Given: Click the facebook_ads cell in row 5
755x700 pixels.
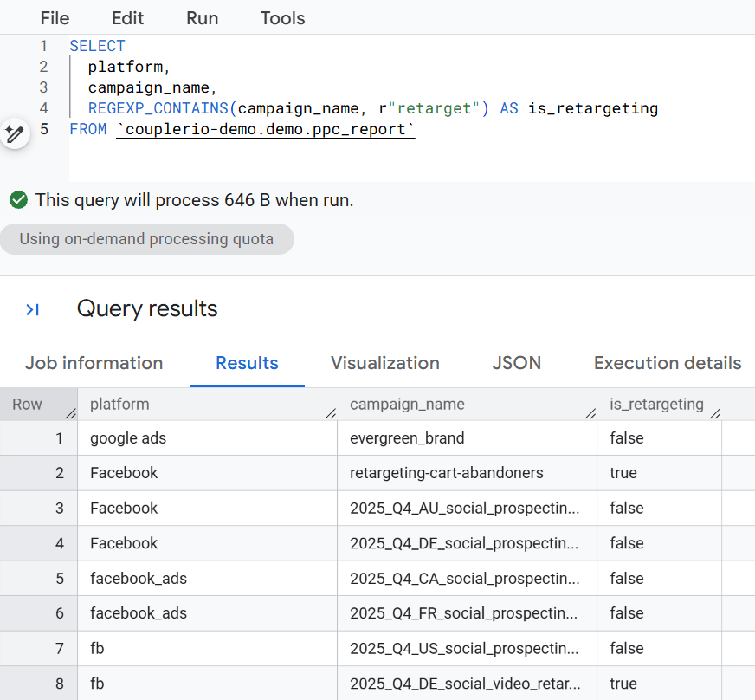Looking at the screenshot, I should coord(208,578).
